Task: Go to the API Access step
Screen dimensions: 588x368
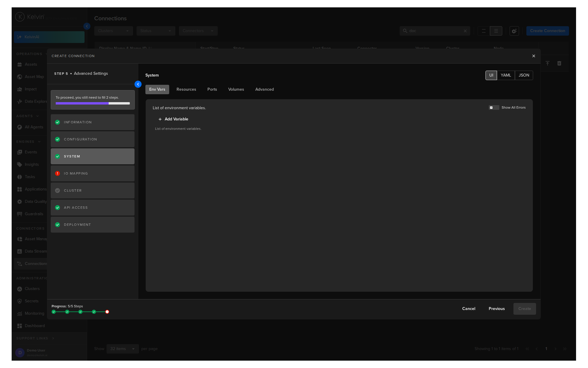Action: click(x=92, y=208)
